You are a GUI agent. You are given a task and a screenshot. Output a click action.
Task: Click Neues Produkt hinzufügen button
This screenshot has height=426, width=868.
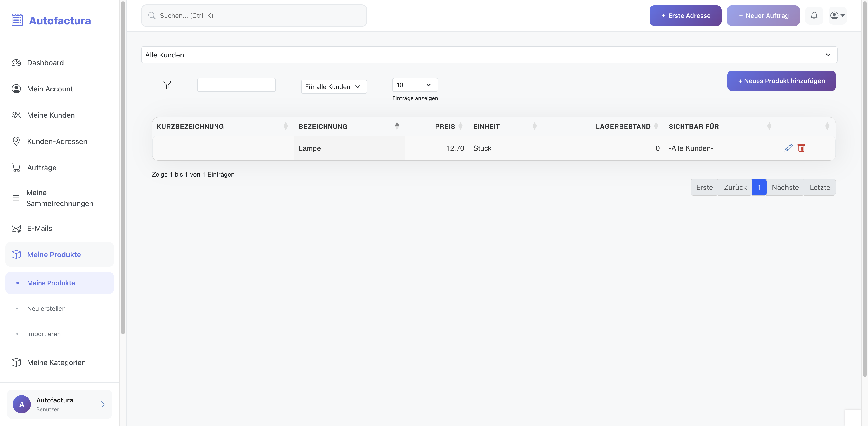coord(781,81)
